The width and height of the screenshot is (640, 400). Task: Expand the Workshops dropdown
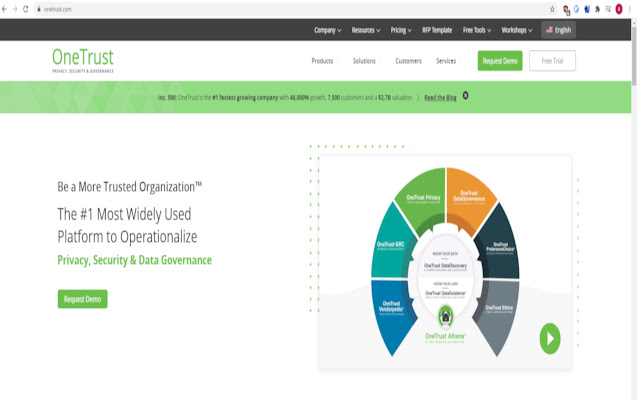(517, 30)
